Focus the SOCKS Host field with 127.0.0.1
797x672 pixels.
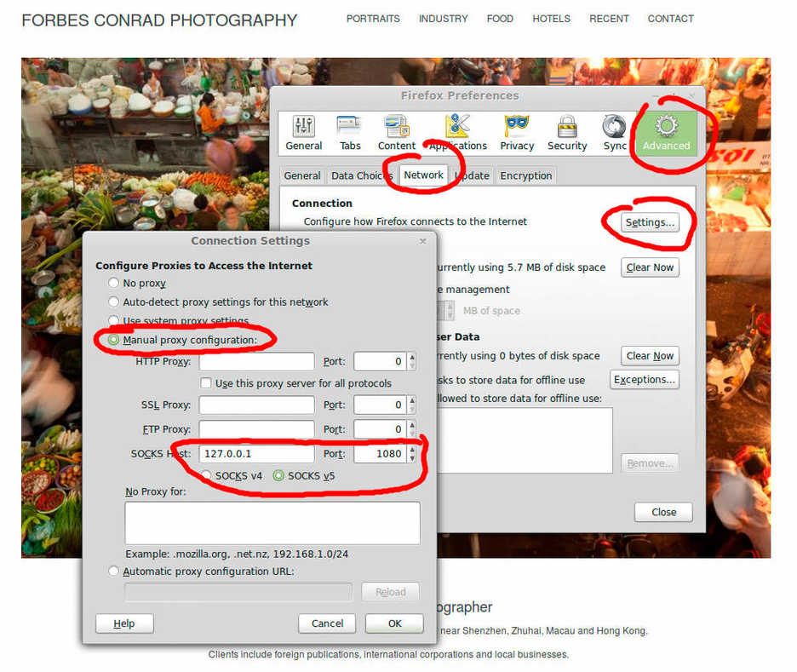[x=256, y=453]
